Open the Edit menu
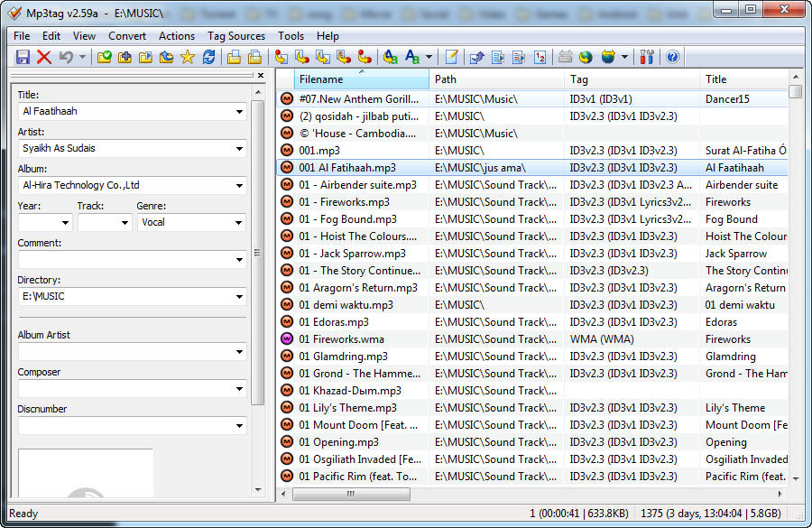Screen dimensions: 812x528 coord(51,36)
